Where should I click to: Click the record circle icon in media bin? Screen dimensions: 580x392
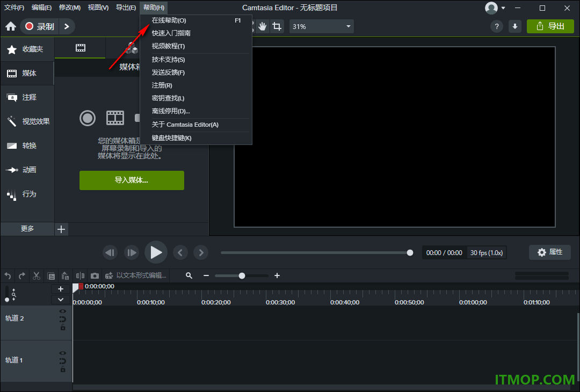[x=88, y=118]
